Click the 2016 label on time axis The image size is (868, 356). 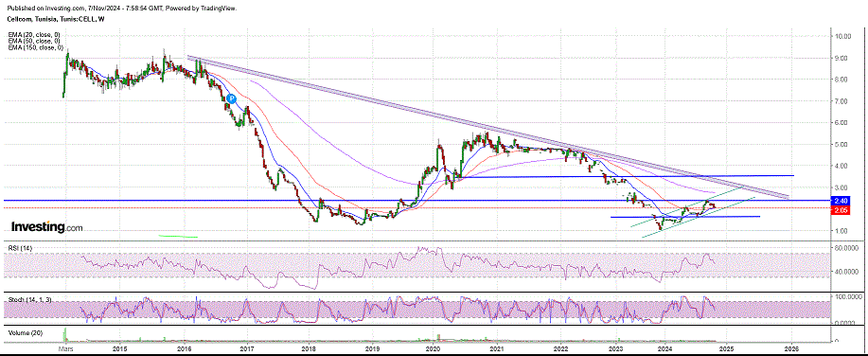pyautogui.click(x=184, y=348)
